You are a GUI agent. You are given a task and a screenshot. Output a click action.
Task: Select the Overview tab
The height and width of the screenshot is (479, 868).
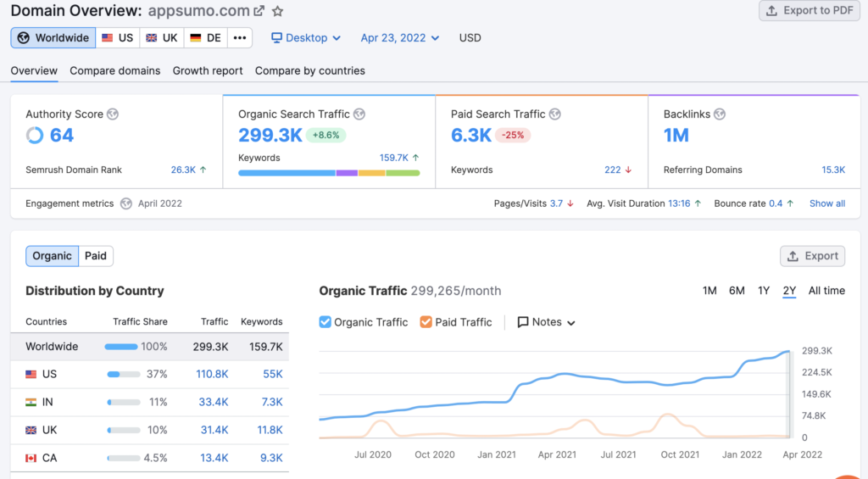pos(34,71)
